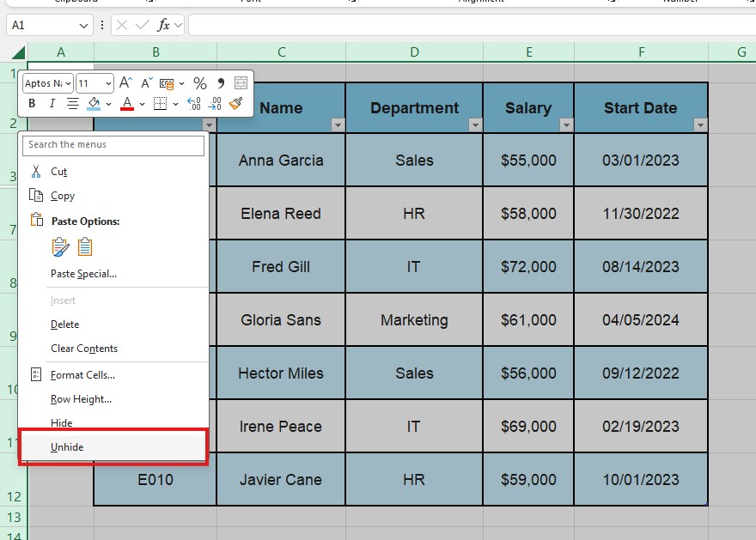Open the Department column filter dropdown
The height and width of the screenshot is (540, 756).
point(475,124)
